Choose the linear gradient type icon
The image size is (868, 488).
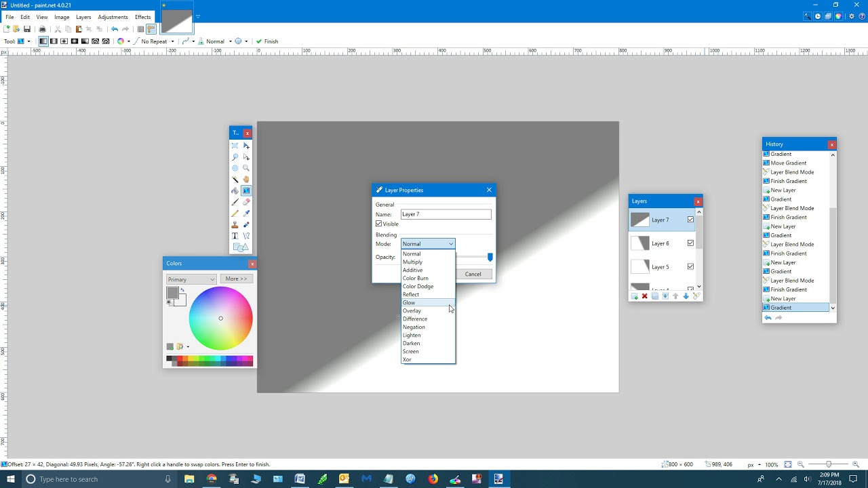tap(43, 41)
